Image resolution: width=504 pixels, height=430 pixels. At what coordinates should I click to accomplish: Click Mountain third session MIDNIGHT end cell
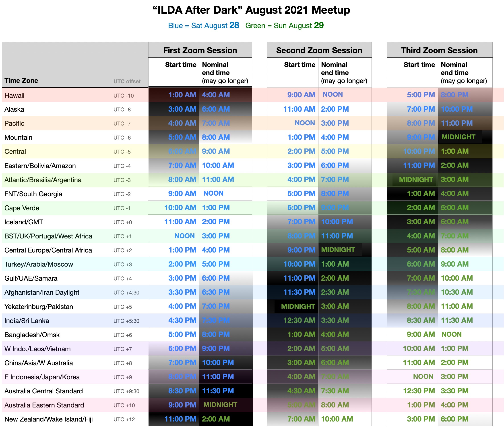click(x=458, y=137)
